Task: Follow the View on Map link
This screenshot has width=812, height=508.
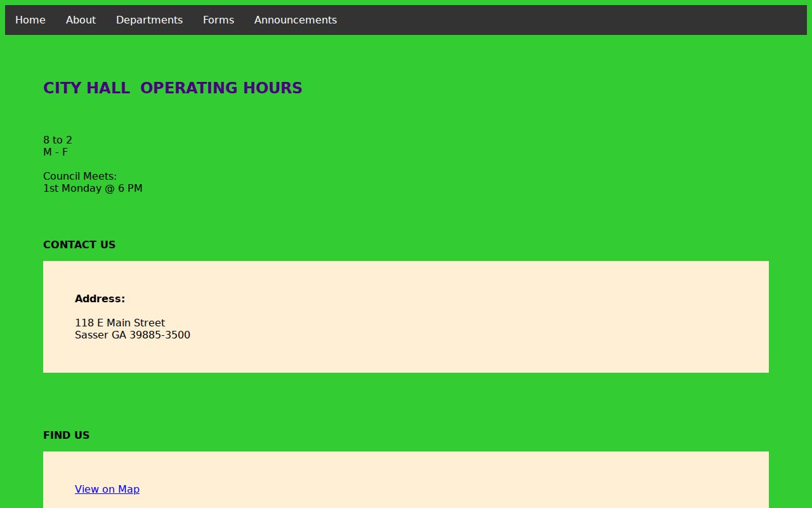Action: (107, 489)
